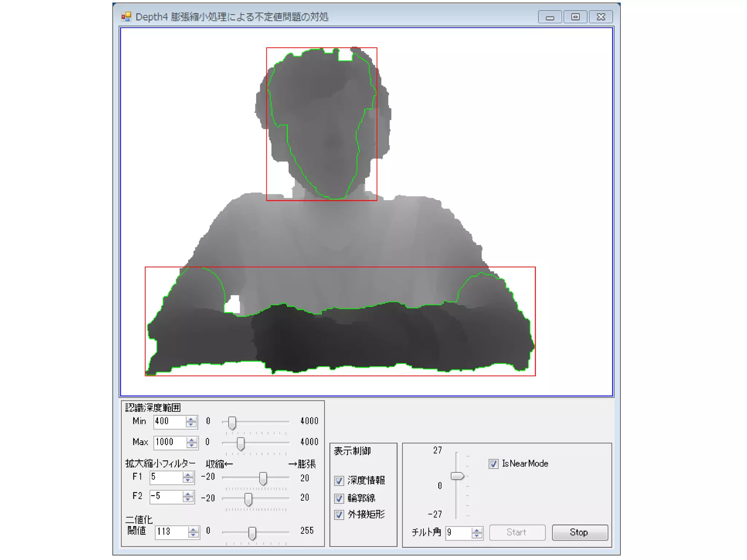The width and height of the screenshot is (747, 560).
Task: Disable the 外接矩形 bounding box checkbox
Action: tap(339, 515)
